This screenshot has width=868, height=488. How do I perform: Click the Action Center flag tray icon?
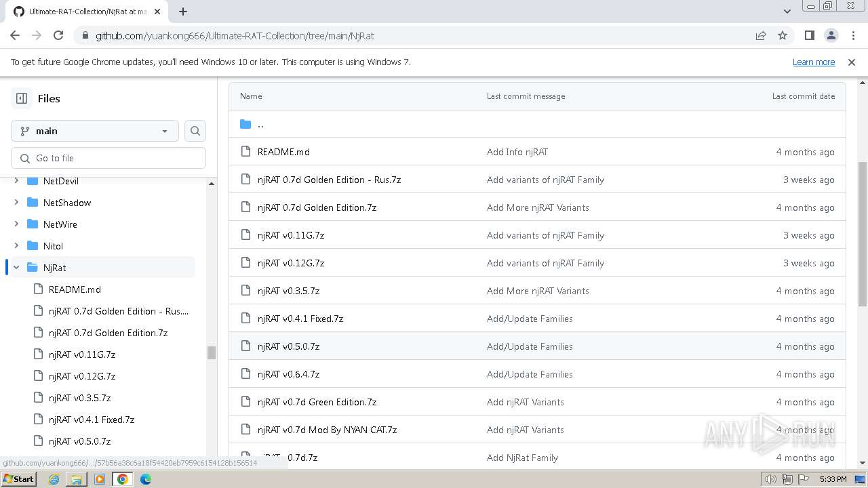804,479
